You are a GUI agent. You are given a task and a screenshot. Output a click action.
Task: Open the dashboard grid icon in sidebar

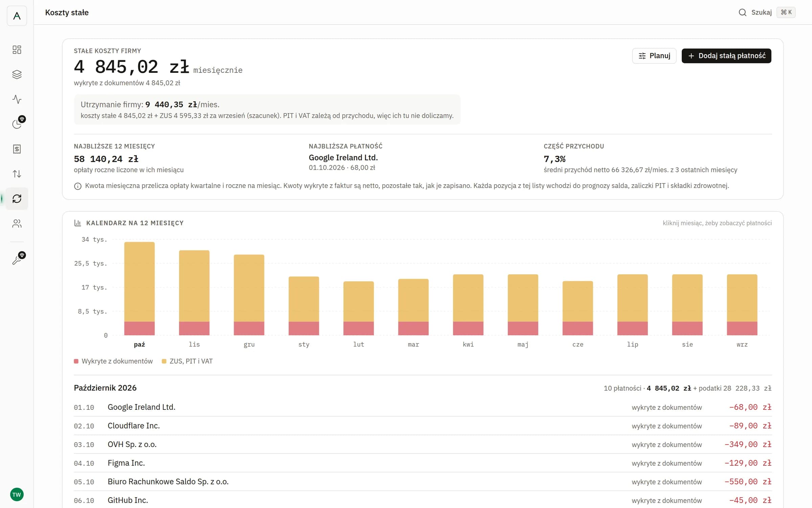[17, 50]
